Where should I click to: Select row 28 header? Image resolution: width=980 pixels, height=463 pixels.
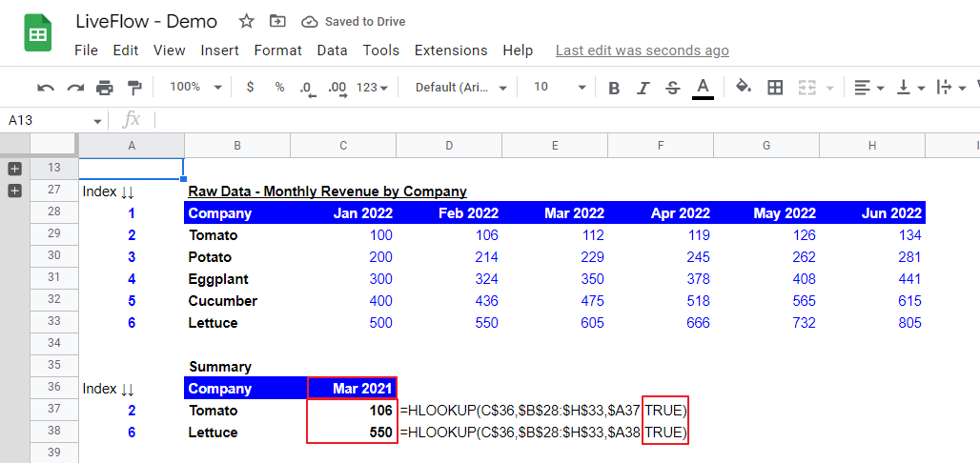(53, 211)
